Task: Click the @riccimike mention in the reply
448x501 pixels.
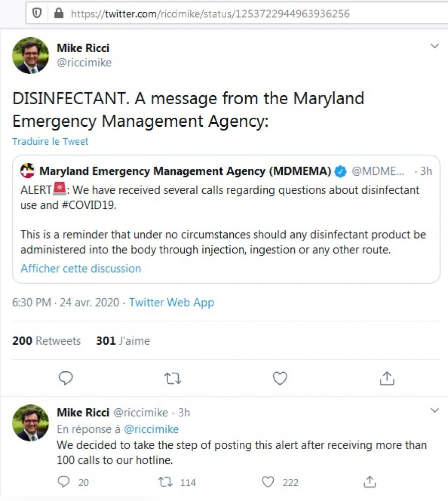Action: click(x=151, y=429)
